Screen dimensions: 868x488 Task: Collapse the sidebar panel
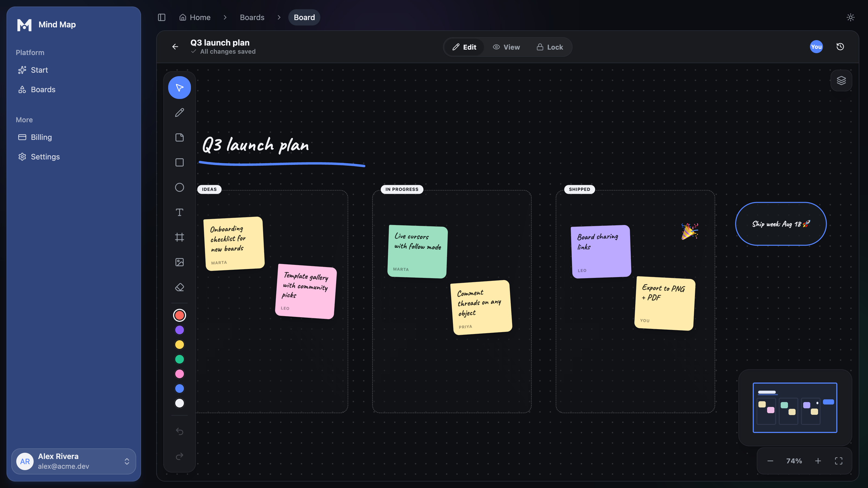pyautogui.click(x=162, y=17)
